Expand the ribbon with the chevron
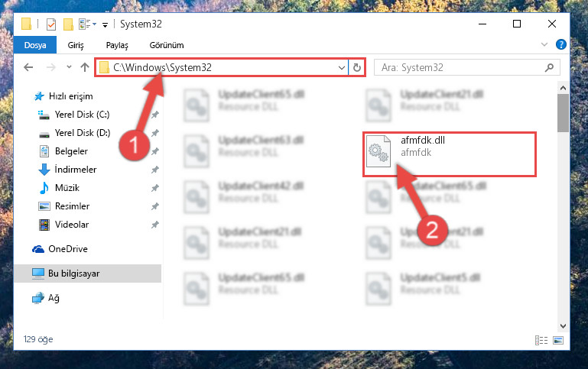 coord(544,44)
